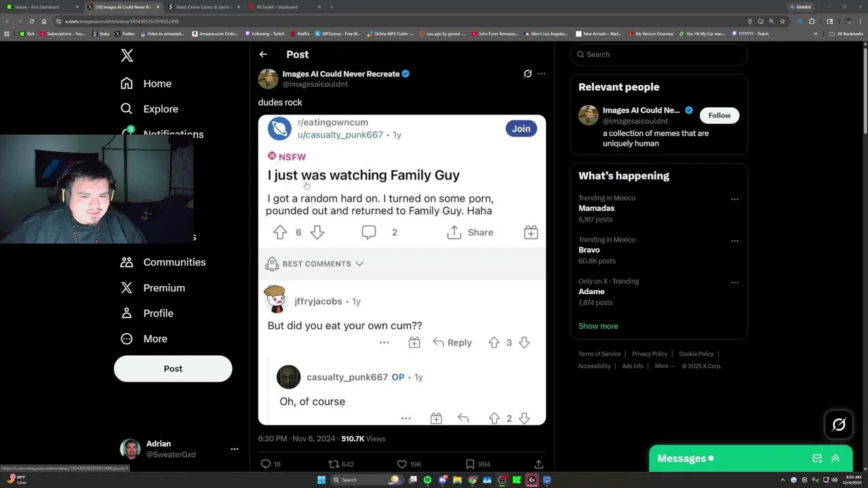This screenshot has height=488, width=868.
Task: Go to Communities in the sidebar
Action: click(x=163, y=262)
